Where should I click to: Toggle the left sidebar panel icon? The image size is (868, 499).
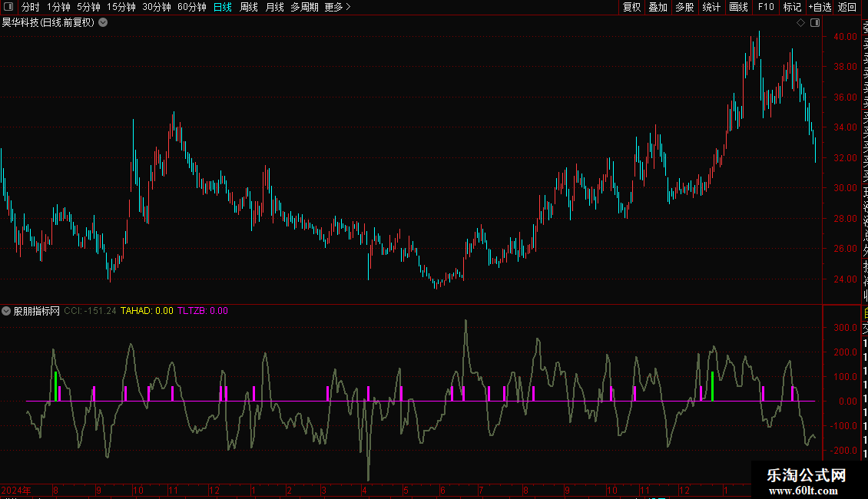coord(8,7)
